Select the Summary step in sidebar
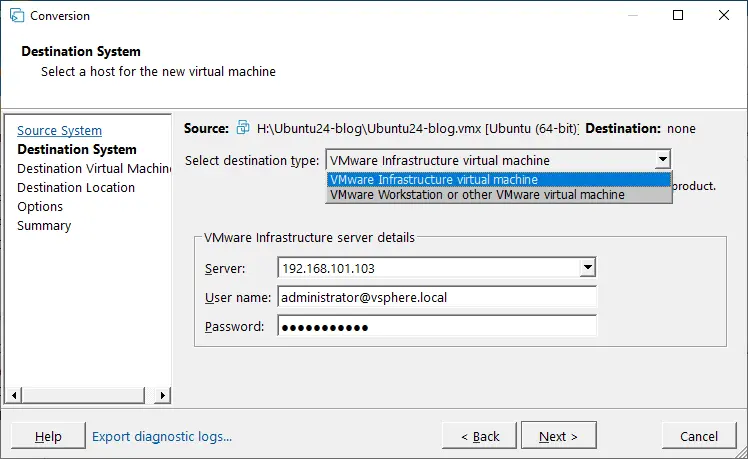The height and width of the screenshot is (459, 748). [x=44, y=226]
